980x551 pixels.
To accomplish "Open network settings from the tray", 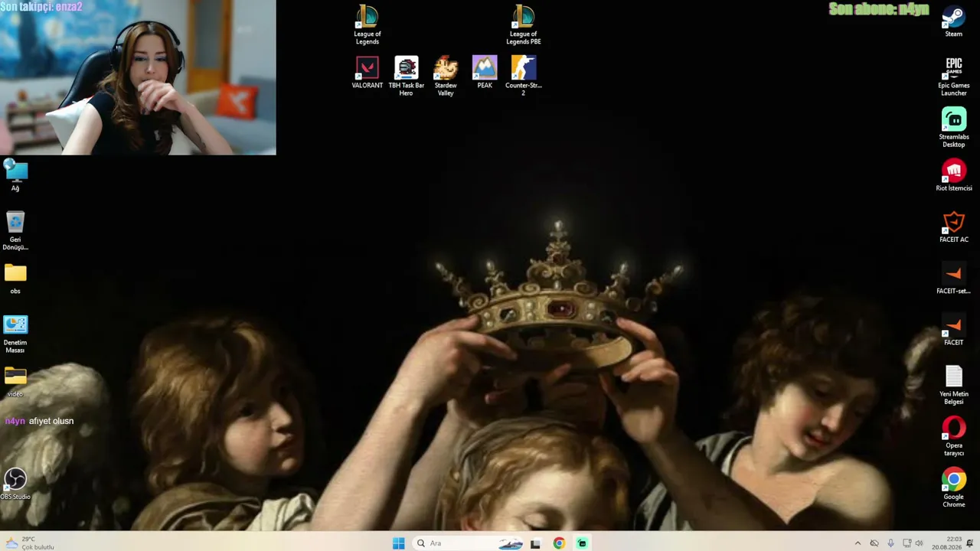I will [906, 543].
